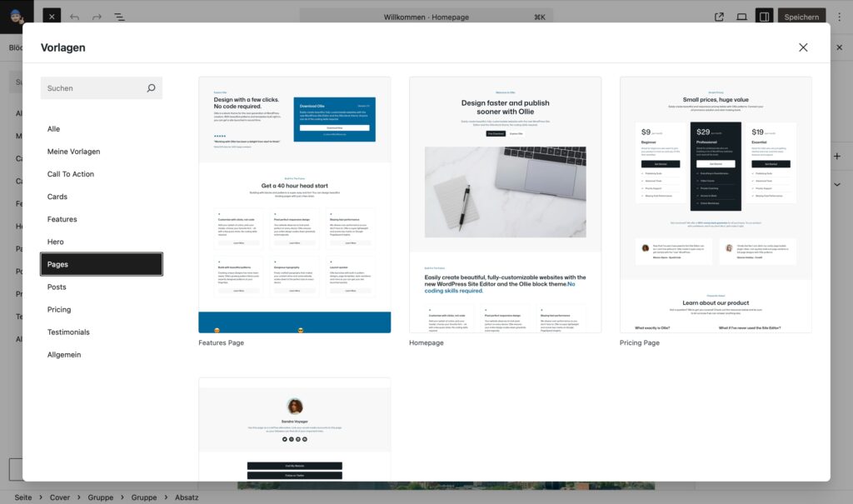Open the Allgemein category
This screenshot has height=504, width=853.
tap(101, 354)
